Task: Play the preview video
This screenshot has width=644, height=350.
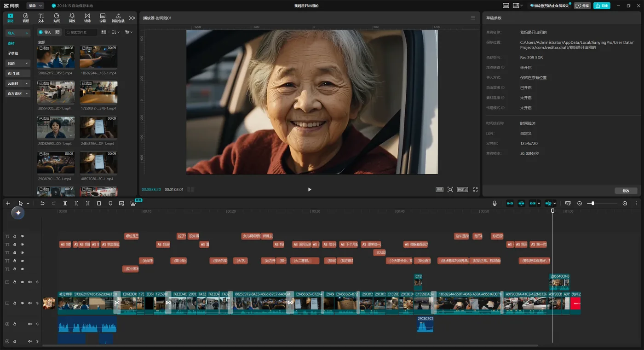Action: [310, 189]
